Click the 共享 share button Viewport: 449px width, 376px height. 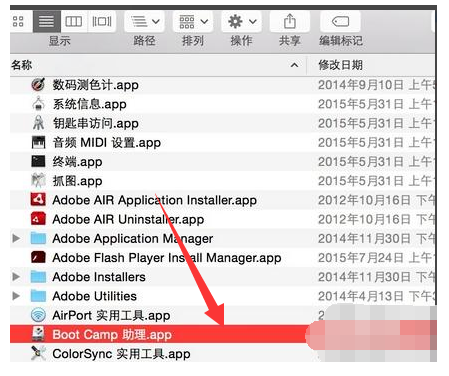tap(290, 22)
